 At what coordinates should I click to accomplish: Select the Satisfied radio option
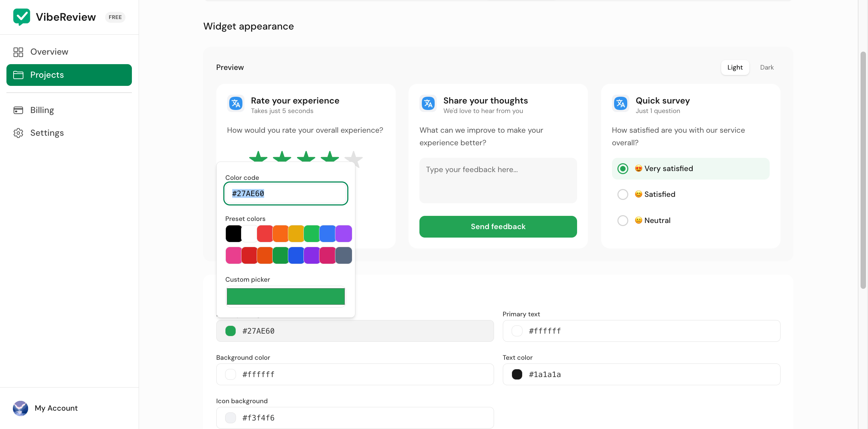[623, 194]
